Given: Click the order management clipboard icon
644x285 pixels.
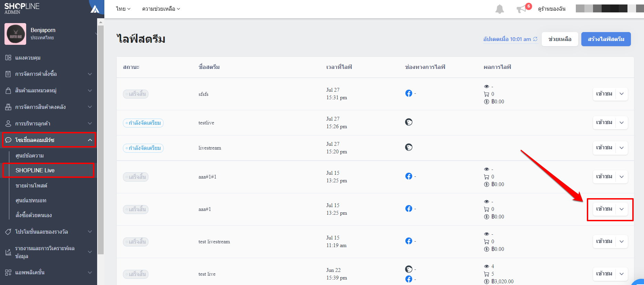Looking at the screenshot, I should pyautogui.click(x=8, y=74).
